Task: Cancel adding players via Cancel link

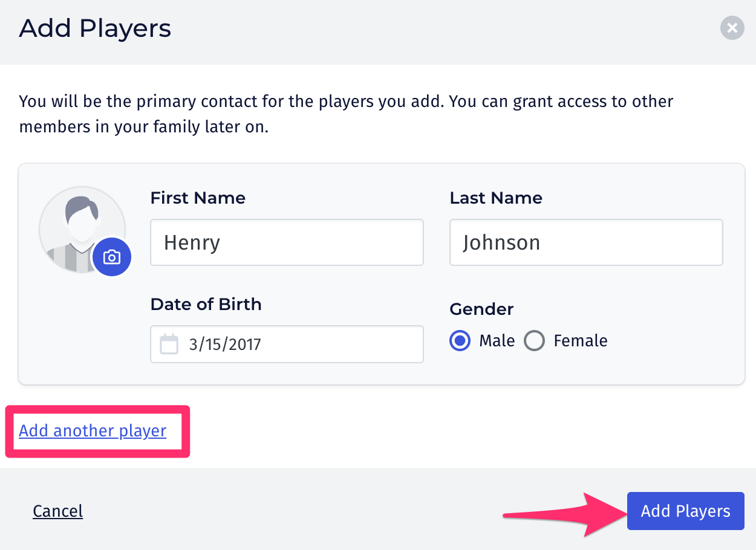Action: click(x=58, y=511)
